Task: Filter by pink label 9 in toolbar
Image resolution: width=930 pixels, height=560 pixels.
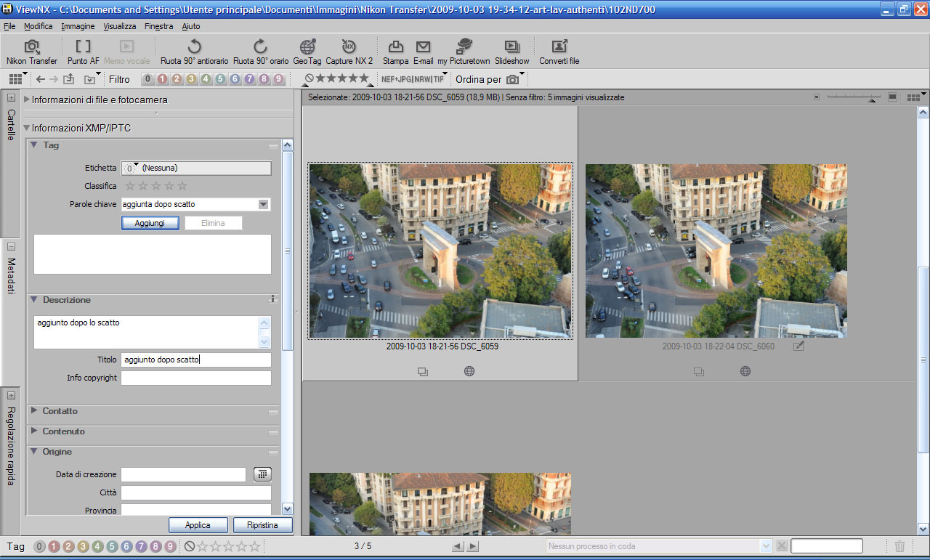Action: coord(278,79)
